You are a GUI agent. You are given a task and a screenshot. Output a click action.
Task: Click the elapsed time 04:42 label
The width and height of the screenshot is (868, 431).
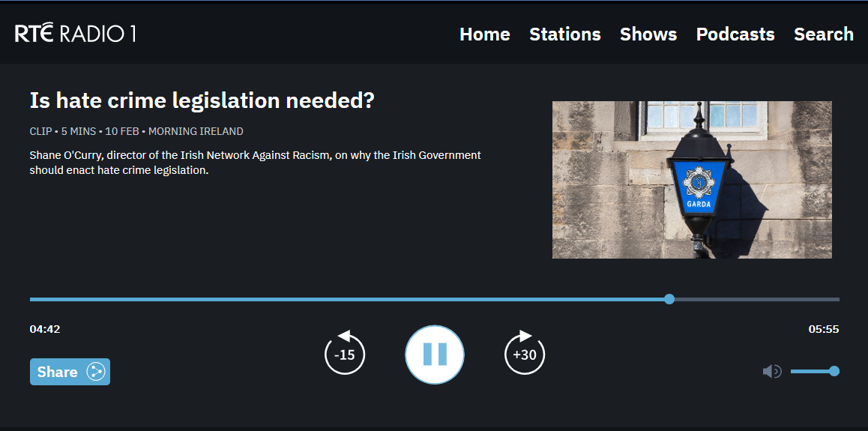(x=45, y=329)
